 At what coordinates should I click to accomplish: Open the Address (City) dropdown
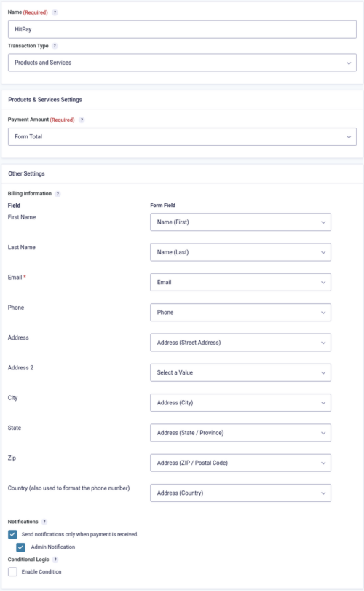tap(240, 403)
